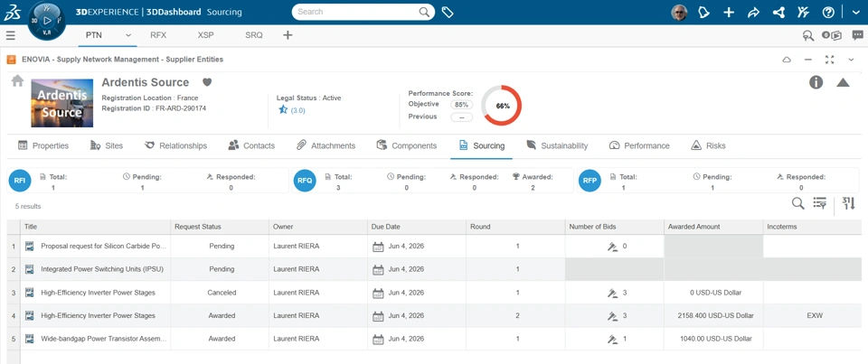Click calendar icon in row 1 due date
The height and width of the screenshot is (364, 868).
tap(378, 247)
